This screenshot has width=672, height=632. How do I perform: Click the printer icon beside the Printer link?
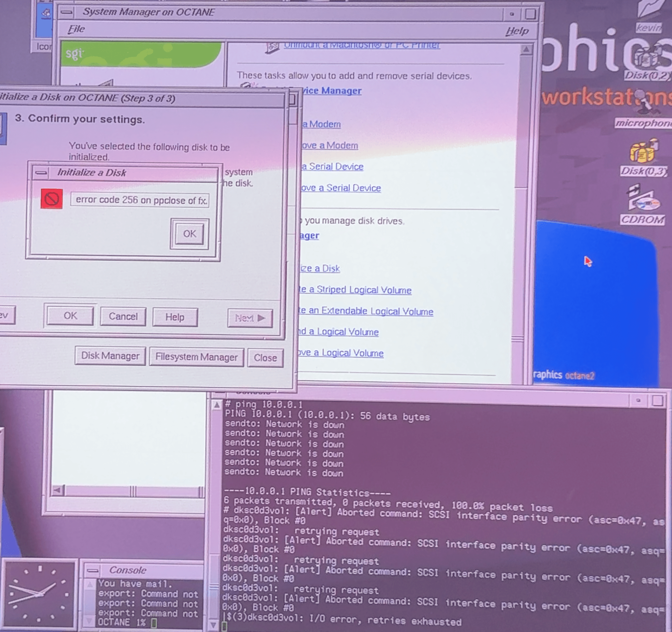click(x=272, y=47)
